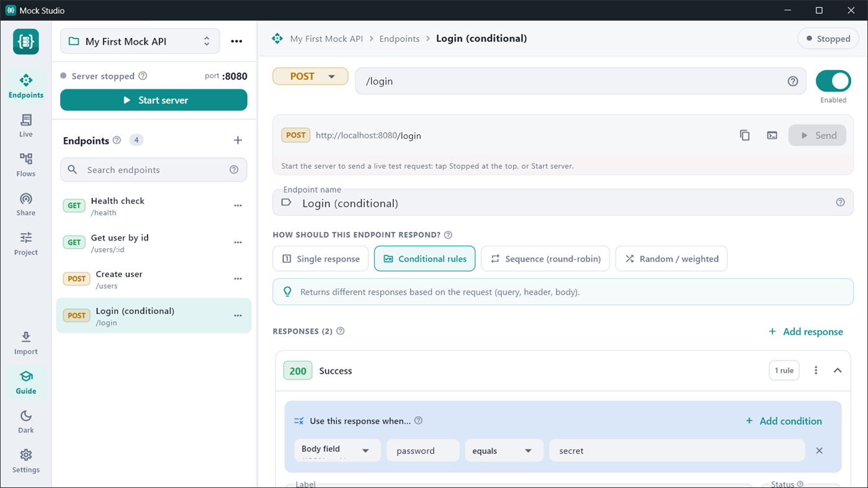Select the Random / weighted mode

coord(671,259)
